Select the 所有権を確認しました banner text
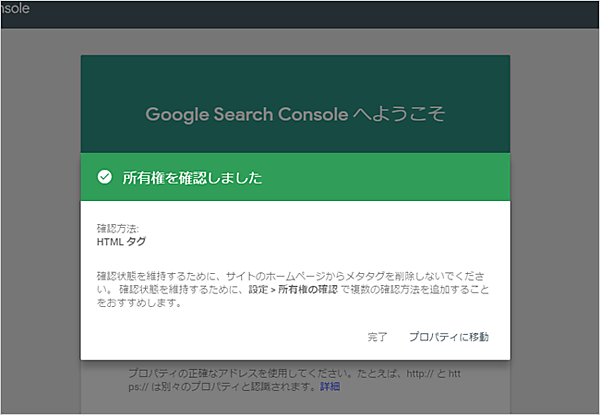The image size is (600, 415). pyautogui.click(x=192, y=178)
